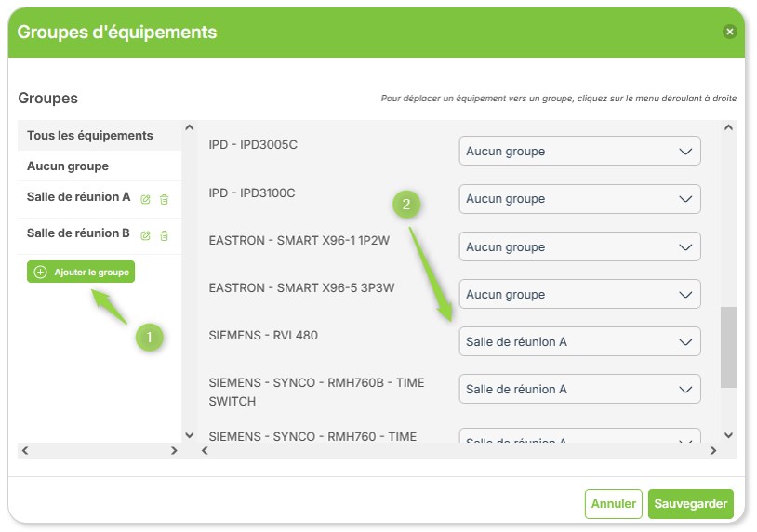Delete the Salle de réunion A group
Image resolution: width=757 pixels, height=532 pixels.
pyautogui.click(x=165, y=199)
